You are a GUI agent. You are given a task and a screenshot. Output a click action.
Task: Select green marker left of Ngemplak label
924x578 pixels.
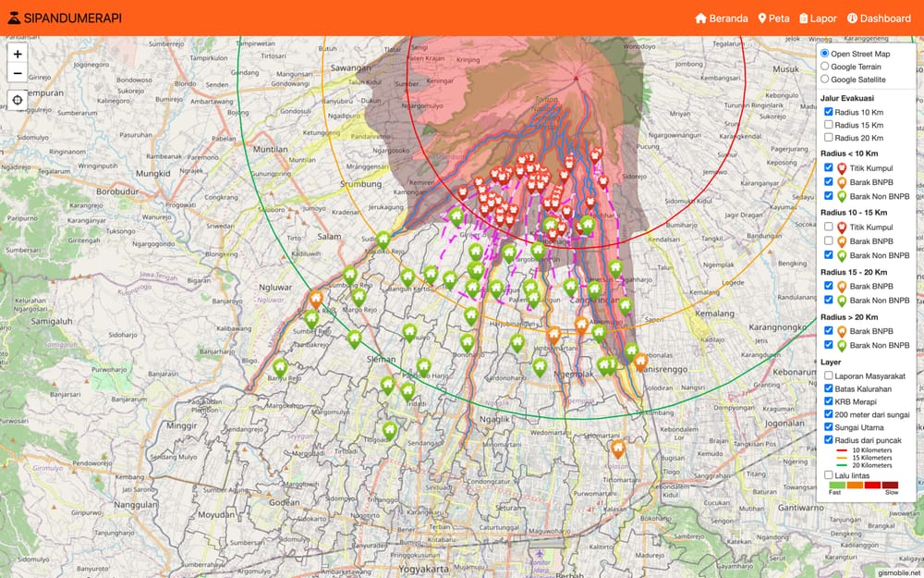coord(540,367)
